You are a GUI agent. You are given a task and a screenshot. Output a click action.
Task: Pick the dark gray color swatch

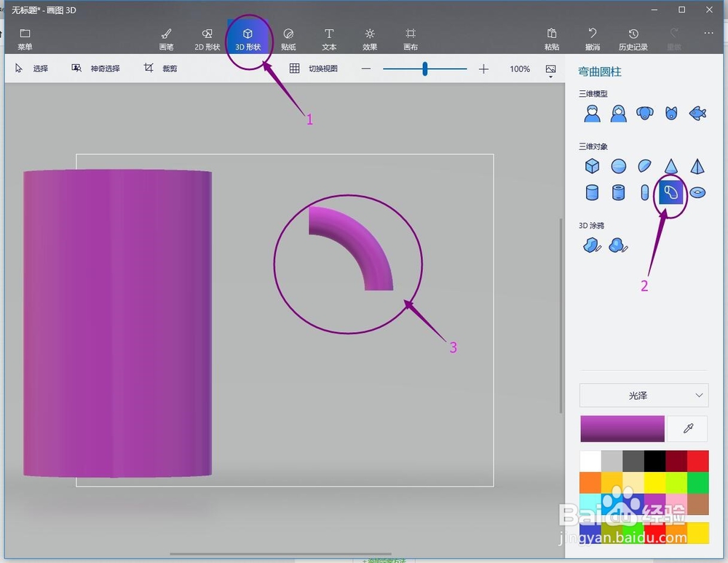(x=633, y=461)
